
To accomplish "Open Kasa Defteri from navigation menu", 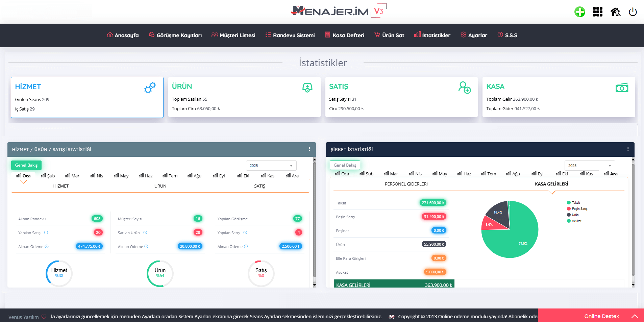I will tap(345, 35).
